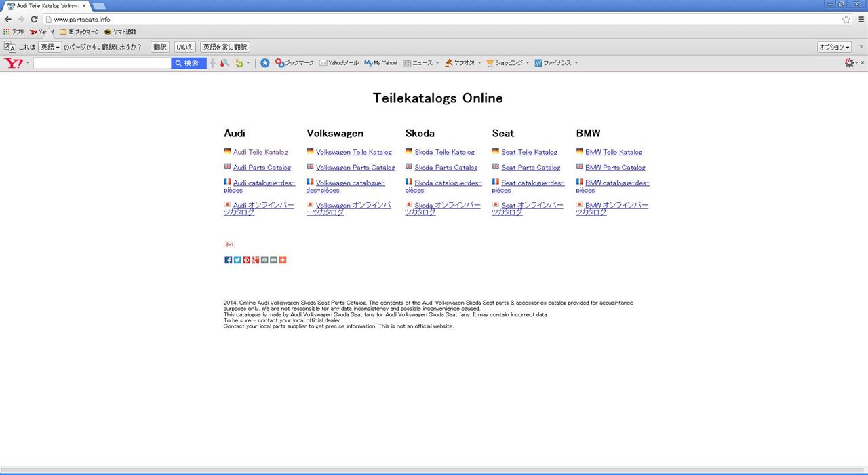Click the blue star icon in Yahoo toolbar
This screenshot has height=475, width=868.
(x=265, y=63)
